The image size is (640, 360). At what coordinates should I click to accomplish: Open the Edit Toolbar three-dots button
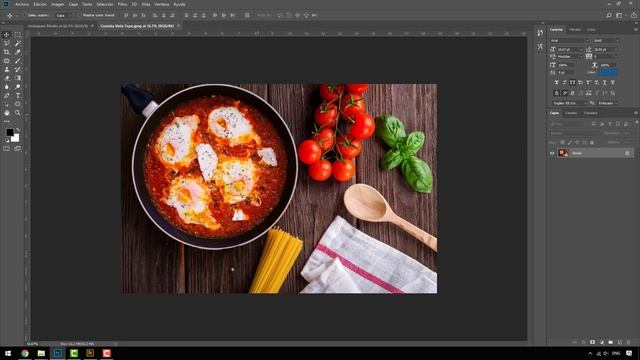(x=7, y=121)
